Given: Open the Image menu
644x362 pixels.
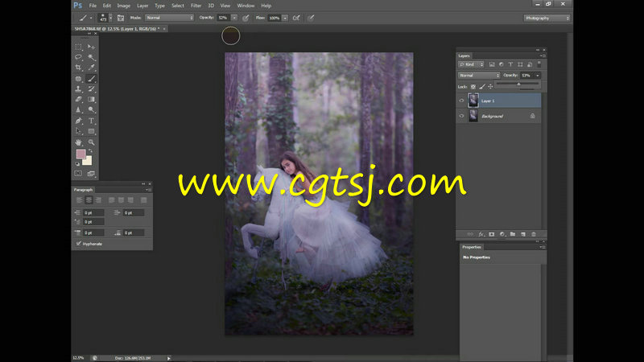Looking at the screenshot, I should (124, 6).
